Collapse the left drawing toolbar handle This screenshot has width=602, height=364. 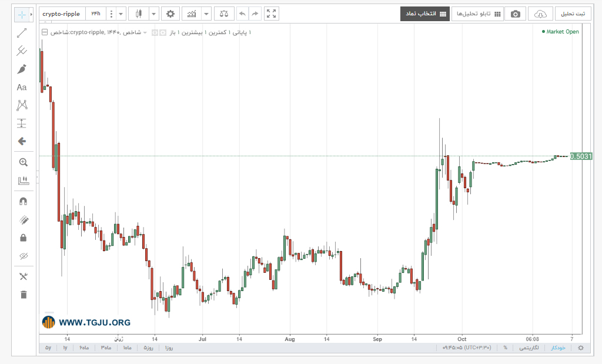[x=37, y=177]
